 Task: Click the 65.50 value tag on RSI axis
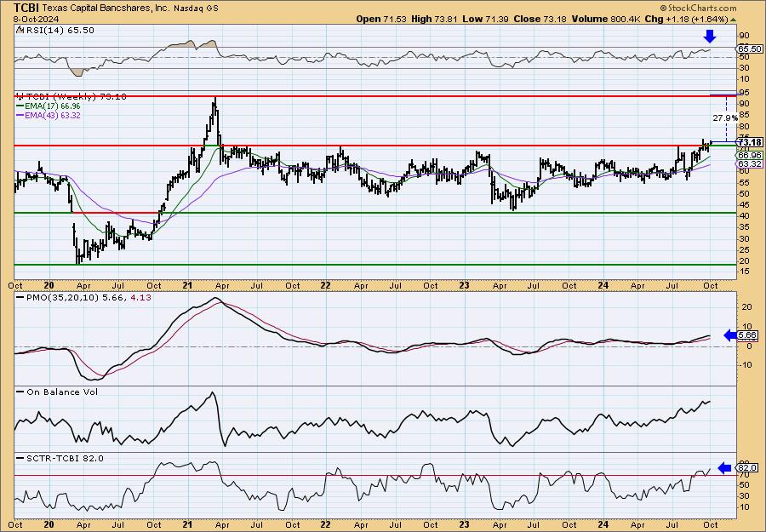(x=750, y=49)
